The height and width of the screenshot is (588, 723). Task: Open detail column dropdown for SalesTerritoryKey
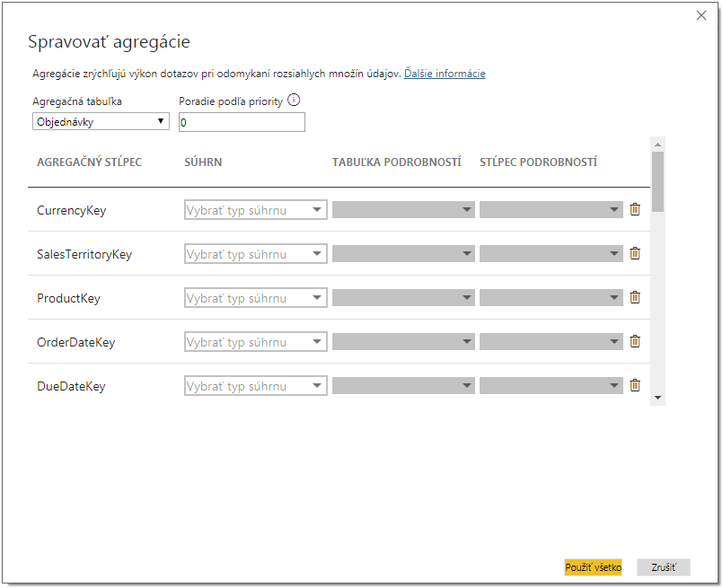551,254
